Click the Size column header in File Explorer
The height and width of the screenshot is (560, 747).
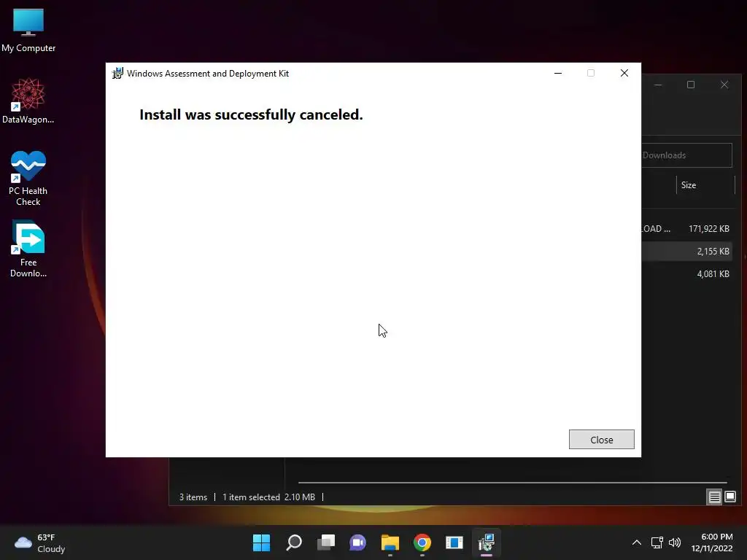tap(705, 185)
